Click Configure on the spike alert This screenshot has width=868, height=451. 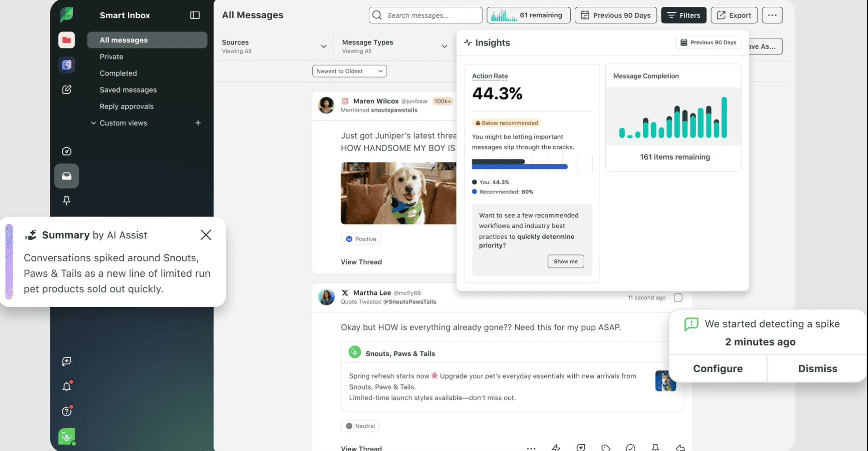718,369
